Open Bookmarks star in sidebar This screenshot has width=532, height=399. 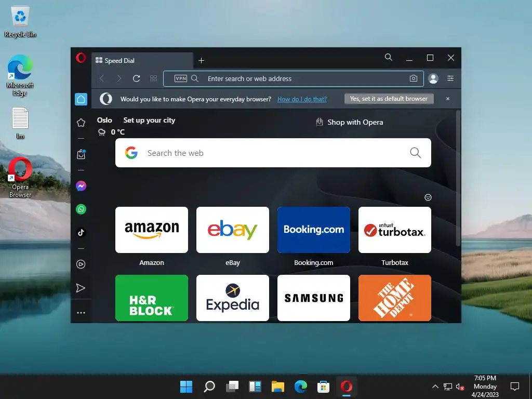pos(81,123)
